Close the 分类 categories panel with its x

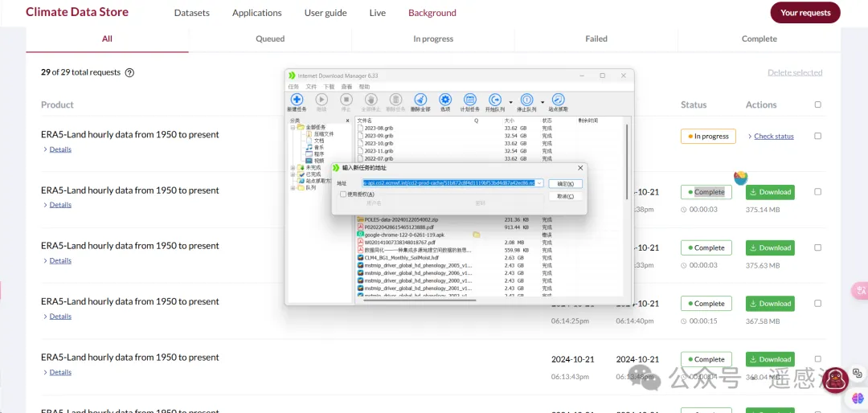click(x=348, y=121)
